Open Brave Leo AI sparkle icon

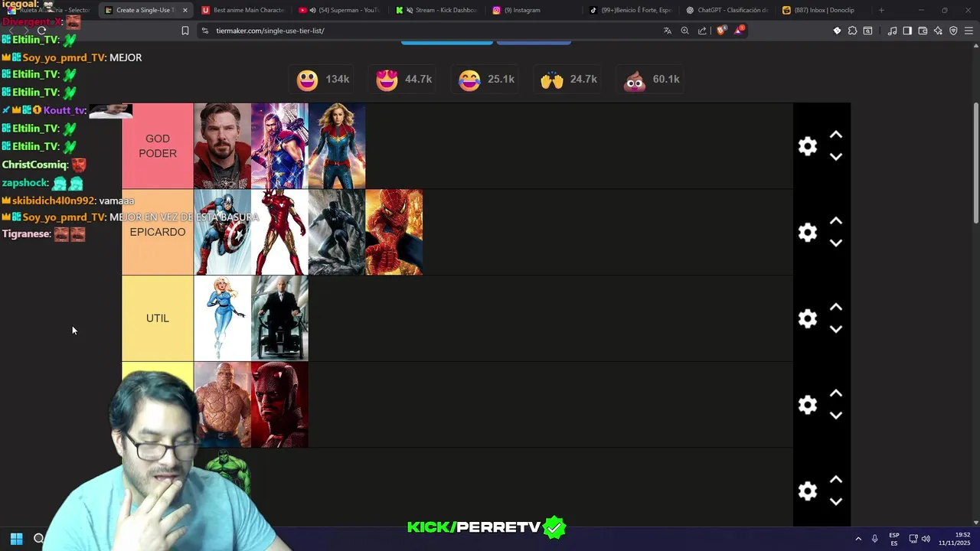click(x=938, y=31)
